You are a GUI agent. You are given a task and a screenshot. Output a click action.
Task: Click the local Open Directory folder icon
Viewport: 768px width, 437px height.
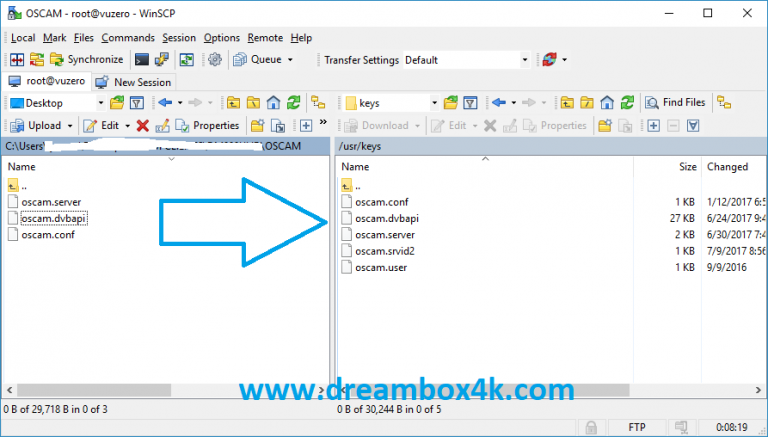pos(117,103)
